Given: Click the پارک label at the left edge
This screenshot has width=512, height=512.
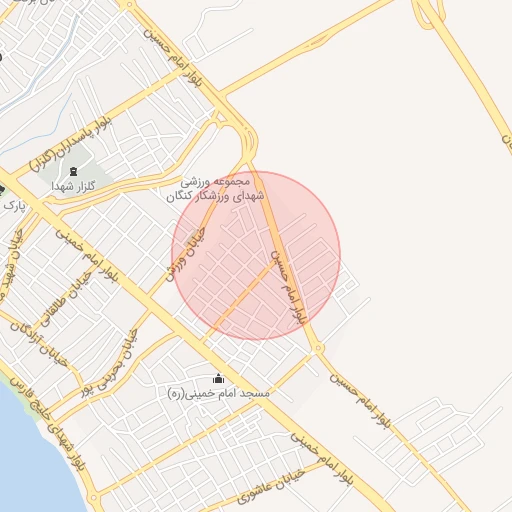Looking at the screenshot, I should click(14, 205).
